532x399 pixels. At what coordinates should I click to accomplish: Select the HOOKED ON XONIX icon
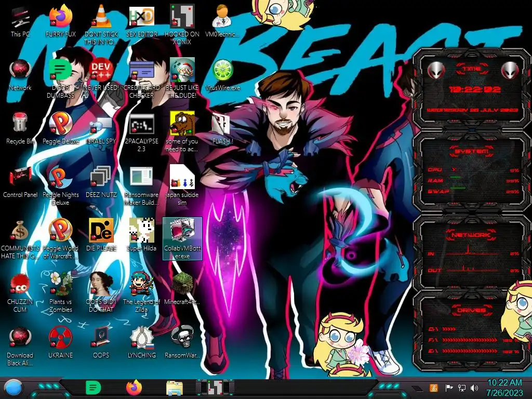[x=182, y=24]
